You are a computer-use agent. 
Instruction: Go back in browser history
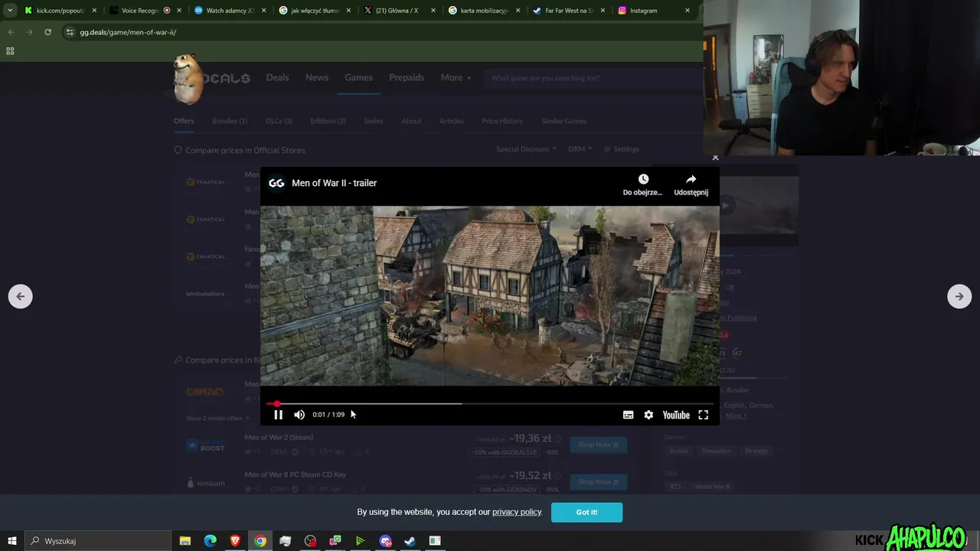[x=11, y=32]
